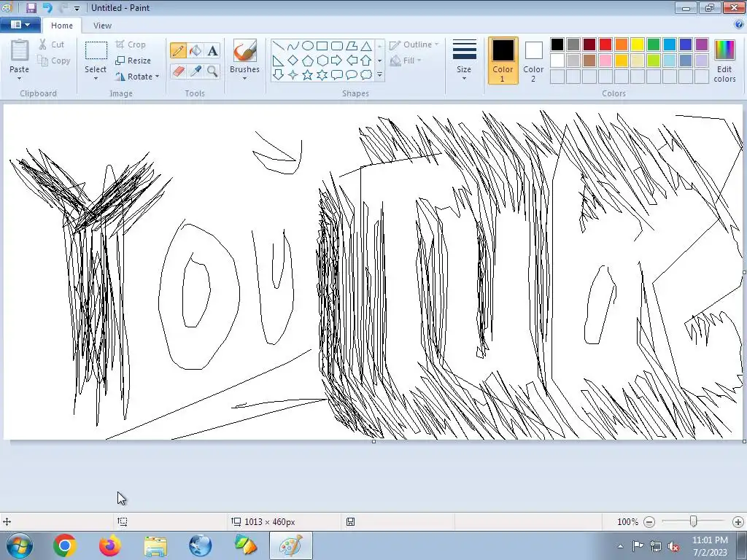Click the zoom out minus button
The image size is (747, 560).
click(x=649, y=522)
